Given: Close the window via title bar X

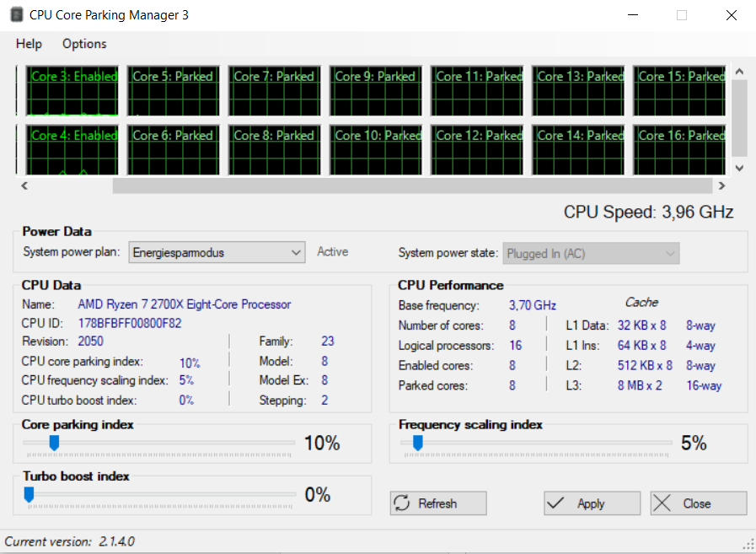Looking at the screenshot, I should tap(732, 15).
